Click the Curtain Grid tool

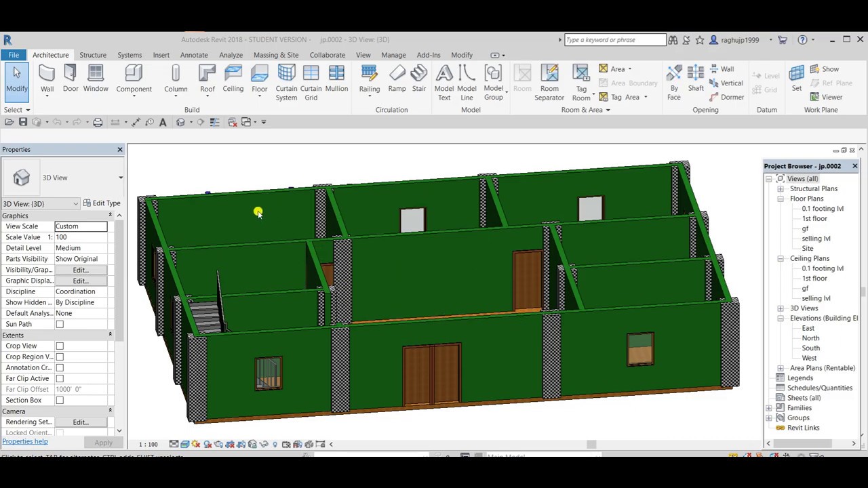tap(311, 83)
